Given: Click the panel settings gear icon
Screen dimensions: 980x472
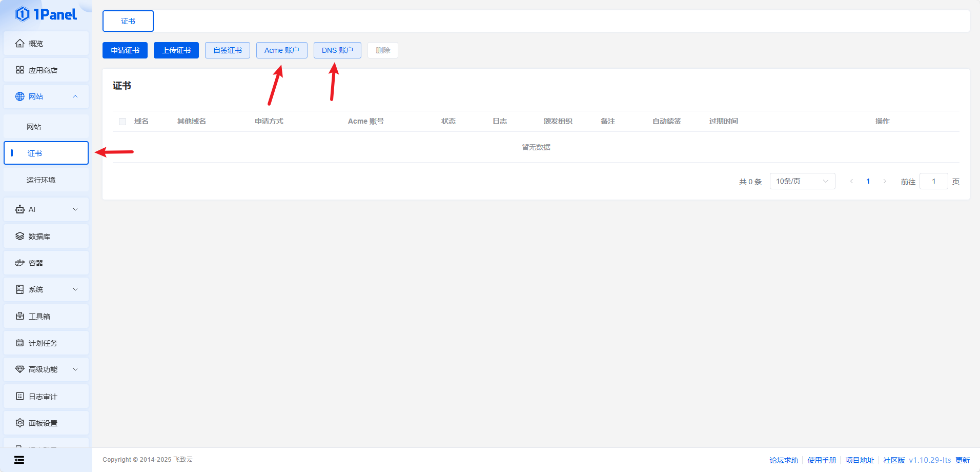Looking at the screenshot, I should pos(19,423).
